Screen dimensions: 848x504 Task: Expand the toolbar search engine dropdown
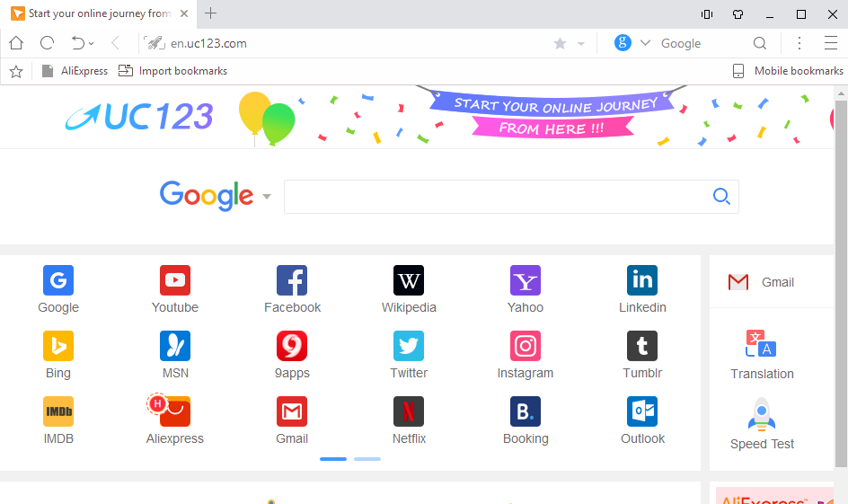645,43
